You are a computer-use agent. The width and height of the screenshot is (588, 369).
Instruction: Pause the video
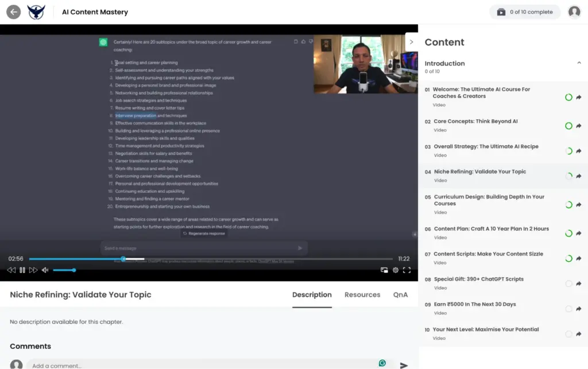pos(22,270)
